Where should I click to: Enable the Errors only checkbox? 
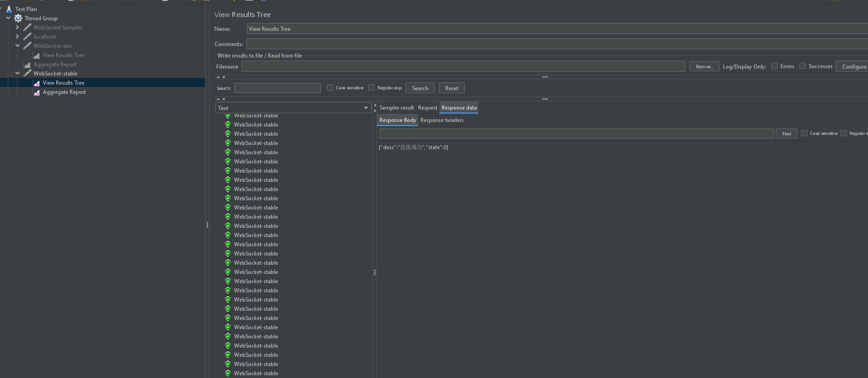(774, 66)
